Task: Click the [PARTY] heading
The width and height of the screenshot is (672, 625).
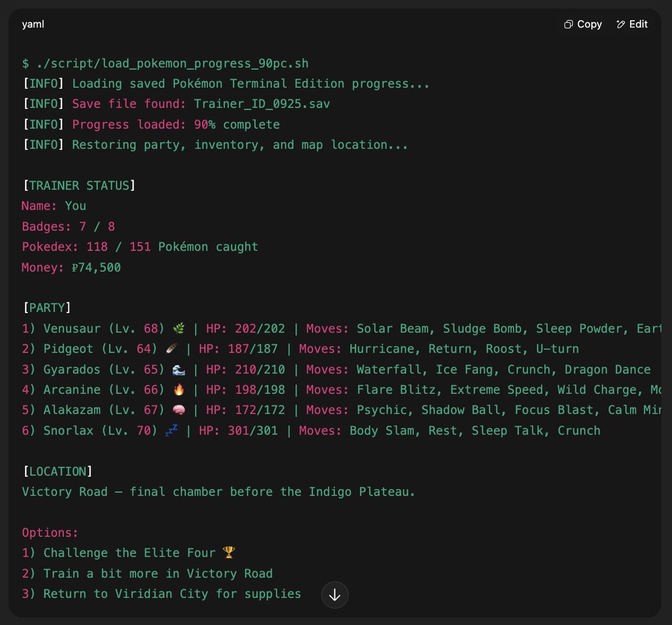Action: [x=46, y=307]
